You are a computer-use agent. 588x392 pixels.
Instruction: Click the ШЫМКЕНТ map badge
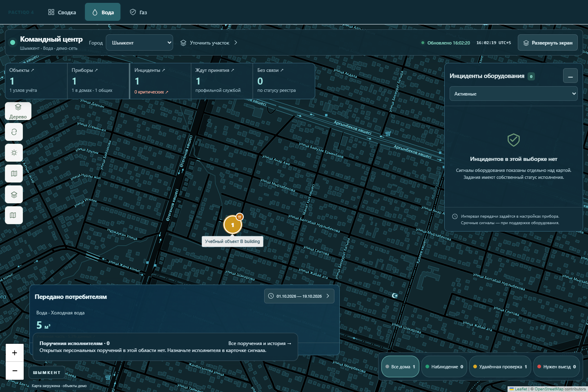(x=47, y=372)
